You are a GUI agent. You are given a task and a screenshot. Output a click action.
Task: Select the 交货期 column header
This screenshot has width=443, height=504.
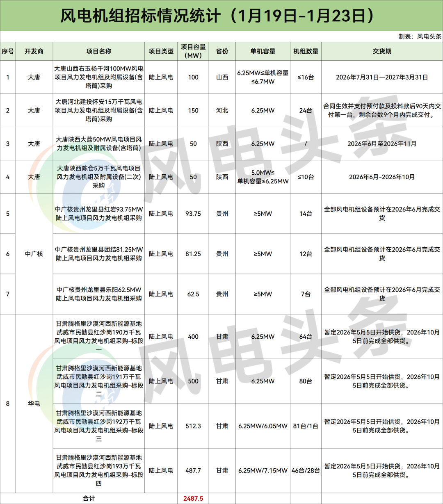coord(381,51)
